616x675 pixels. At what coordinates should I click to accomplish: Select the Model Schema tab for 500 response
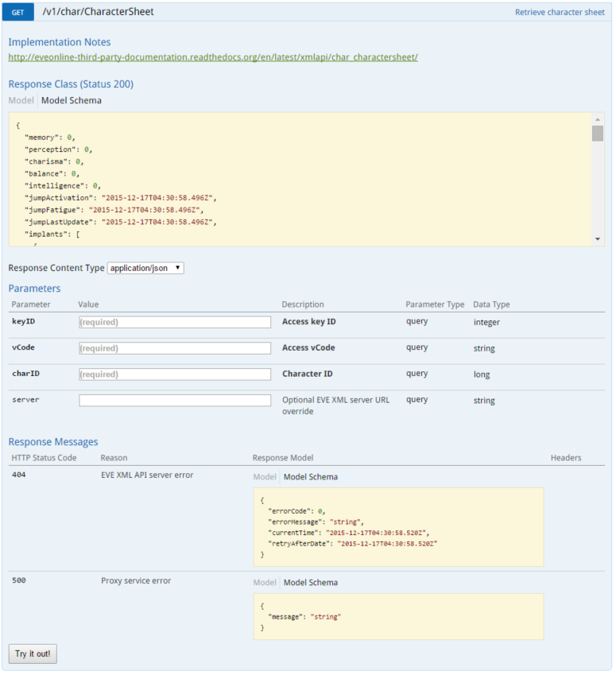click(310, 583)
